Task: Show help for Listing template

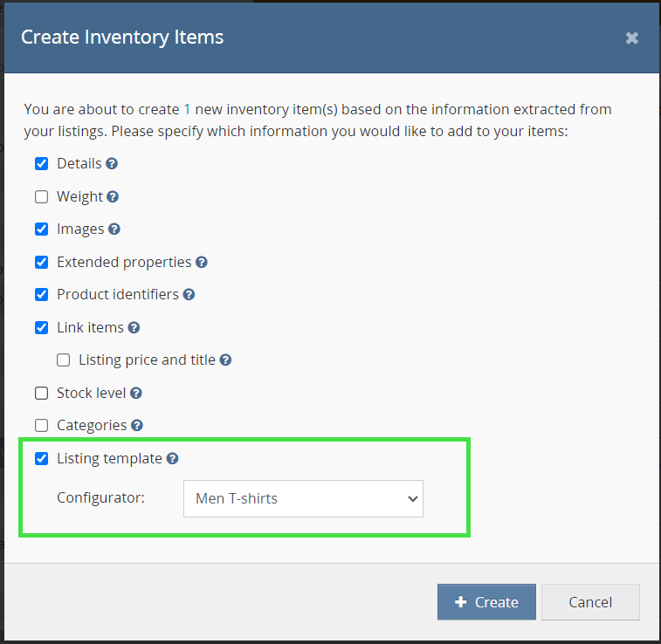Action: point(172,458)
